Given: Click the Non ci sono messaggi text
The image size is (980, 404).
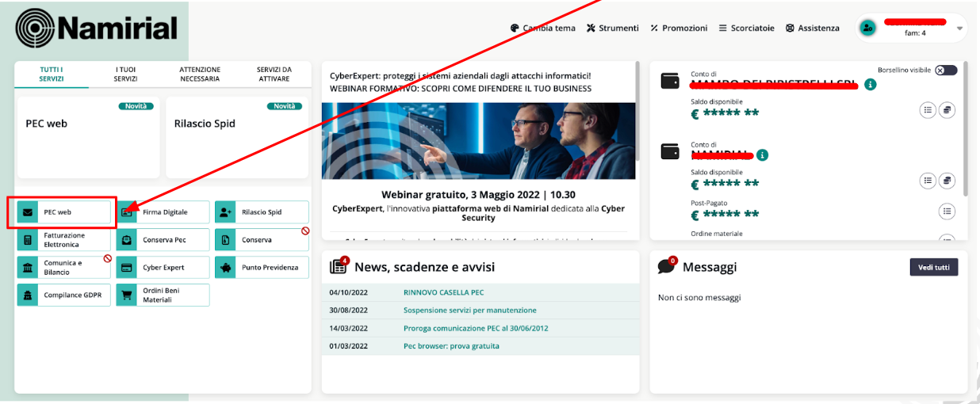Looking at the screenshot, I should point(699,298).
